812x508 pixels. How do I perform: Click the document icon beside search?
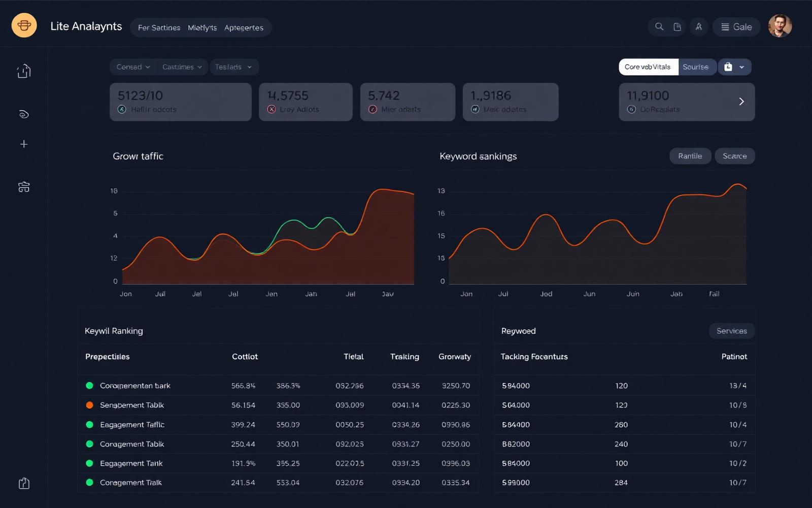pos(677,27)
